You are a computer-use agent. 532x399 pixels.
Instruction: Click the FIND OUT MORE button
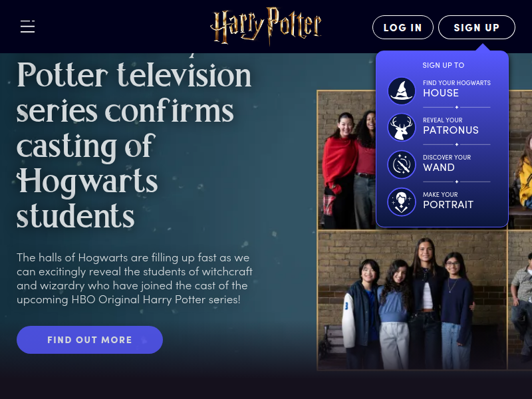(90, 340)
